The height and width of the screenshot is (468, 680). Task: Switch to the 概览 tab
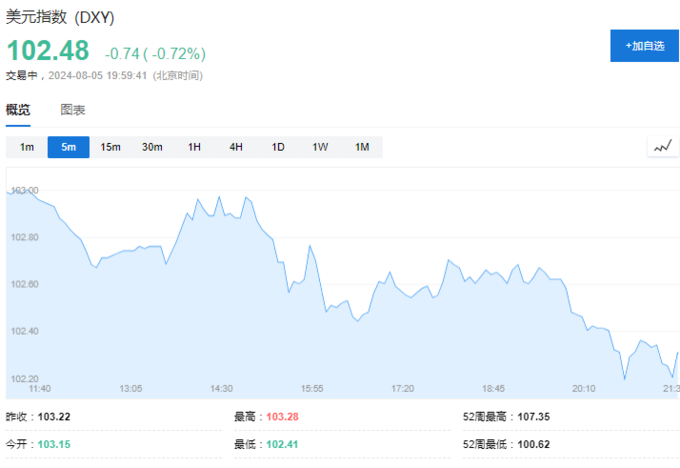click(18, 110)
